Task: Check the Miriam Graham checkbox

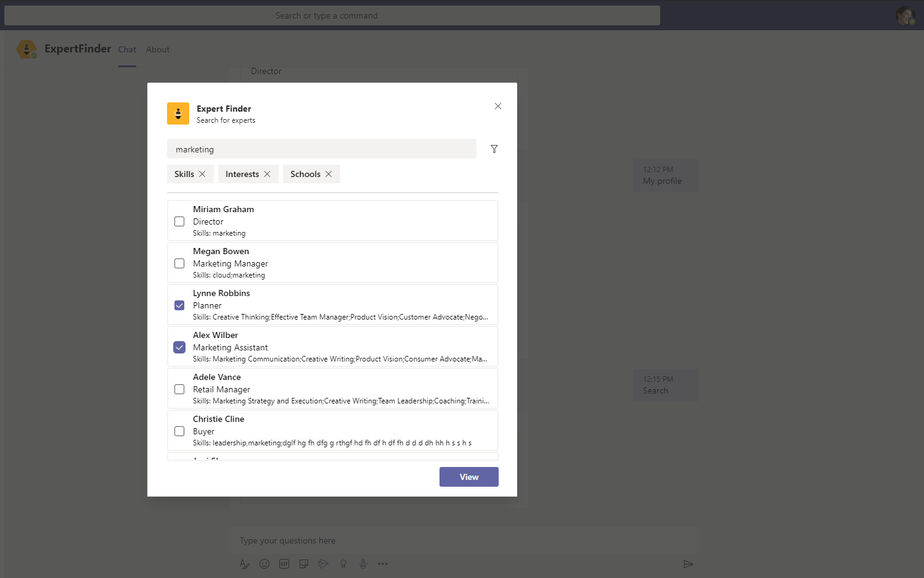Action: 179,221
